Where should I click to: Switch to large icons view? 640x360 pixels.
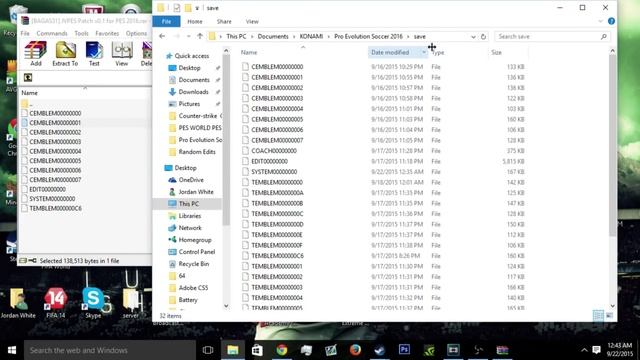pos(609,316)
